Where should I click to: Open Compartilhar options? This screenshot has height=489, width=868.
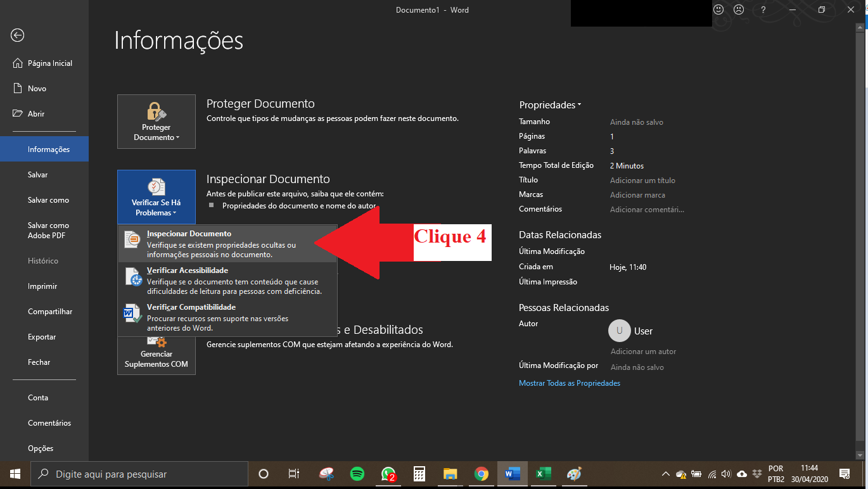[44, 312]
